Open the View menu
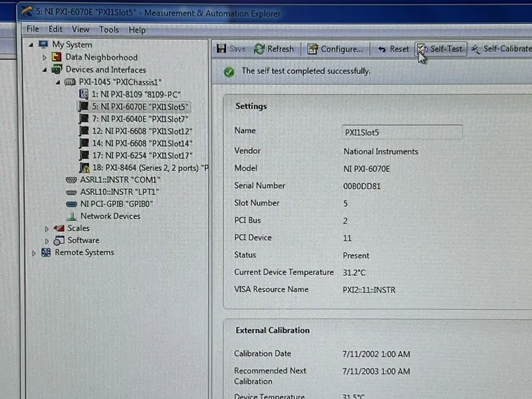 click(80, 29)
